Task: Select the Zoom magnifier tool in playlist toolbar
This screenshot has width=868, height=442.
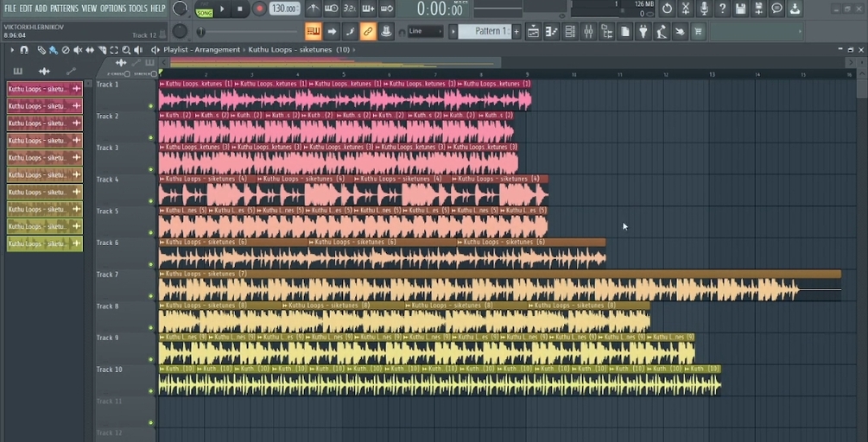Action: click(126, 50)
